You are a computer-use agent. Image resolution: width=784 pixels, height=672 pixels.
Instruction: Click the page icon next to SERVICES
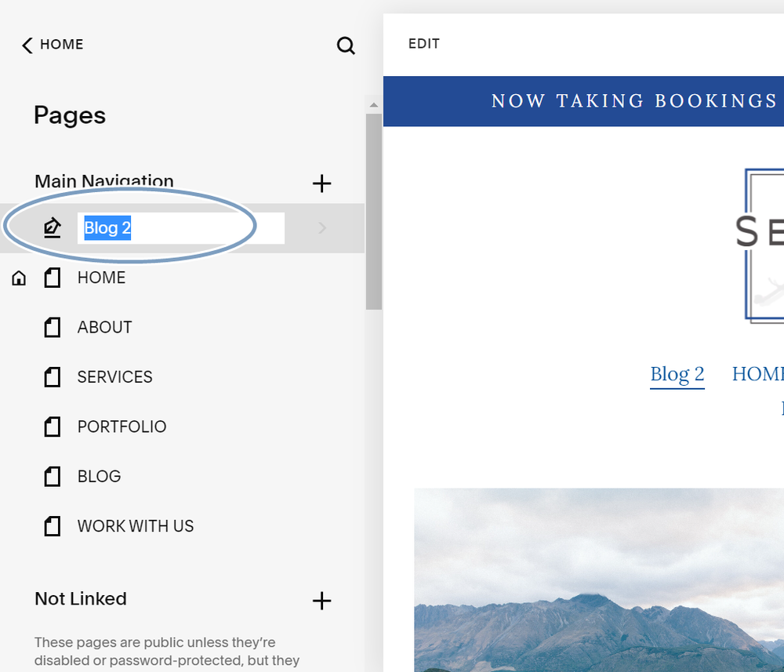(52, 377)
